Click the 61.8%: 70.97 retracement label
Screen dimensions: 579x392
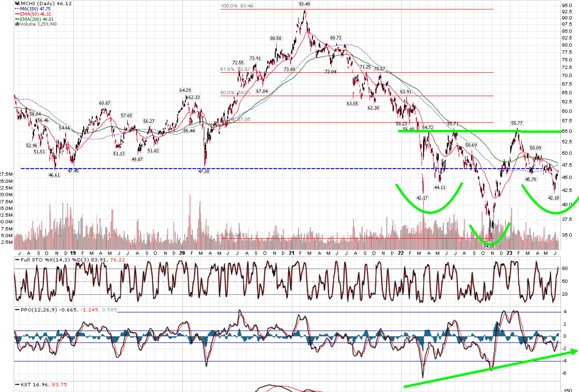(x=235, y=70)
